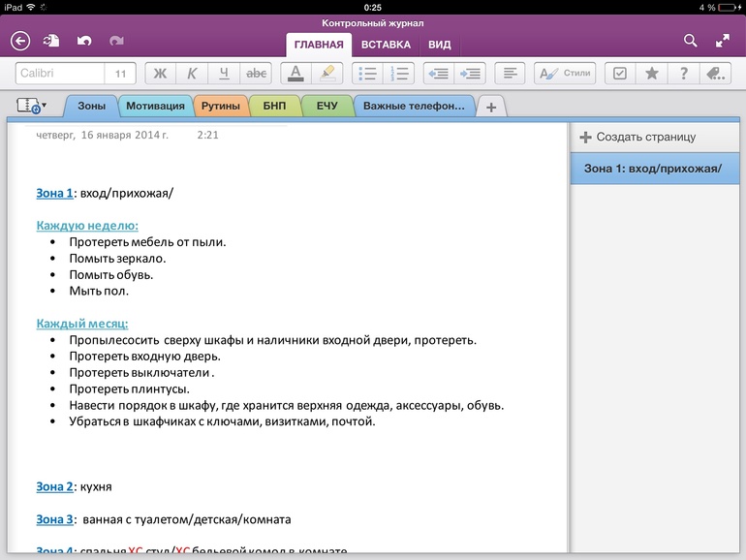Select the Рутины section tab

220,107
